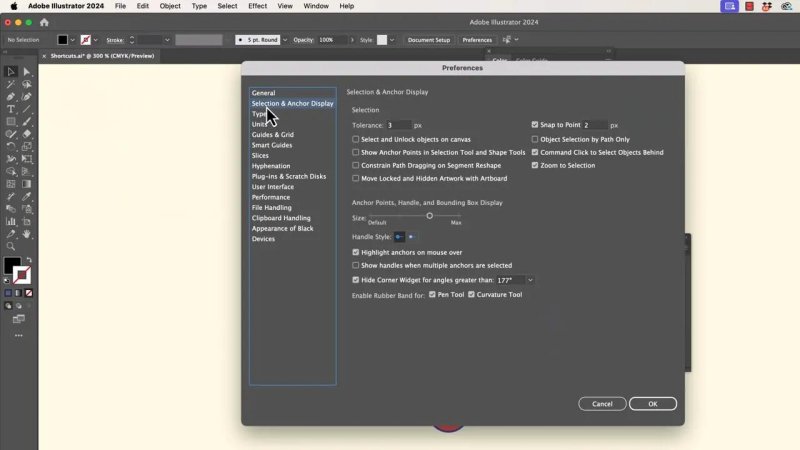Select the Paintbrush tool
The height and width of the screenshot is (450, 800).
coord(27,121)
